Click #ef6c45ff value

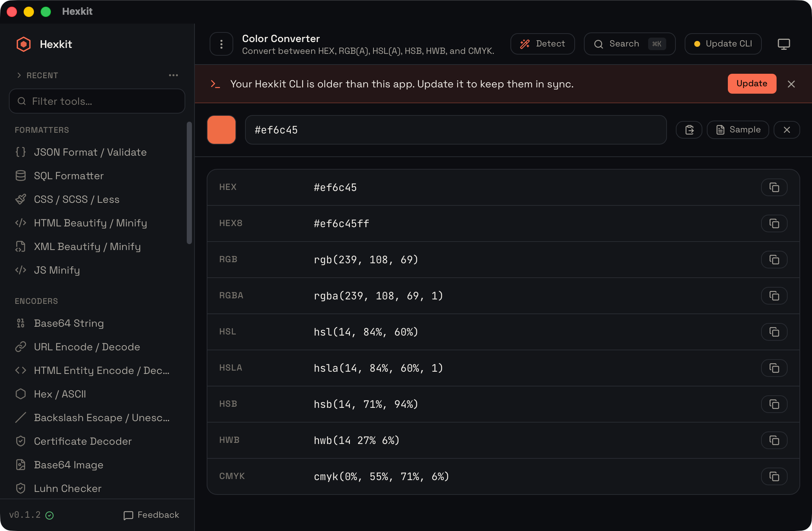(341, 223)
